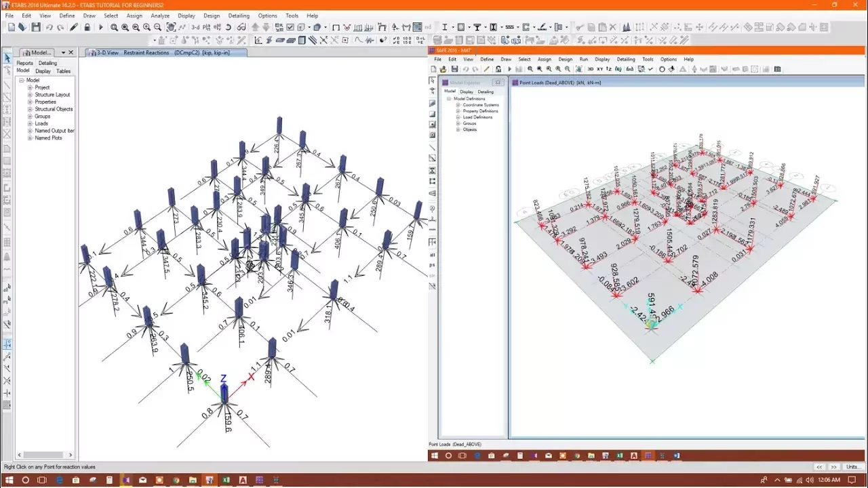Select the pointer tool in ETABS sidebar

pos(7,58)
